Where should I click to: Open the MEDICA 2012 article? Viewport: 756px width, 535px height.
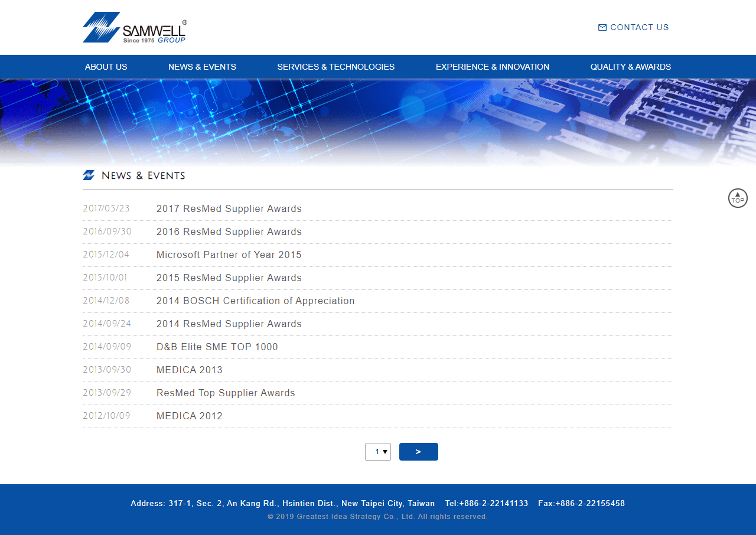click(x=190, y=416)
